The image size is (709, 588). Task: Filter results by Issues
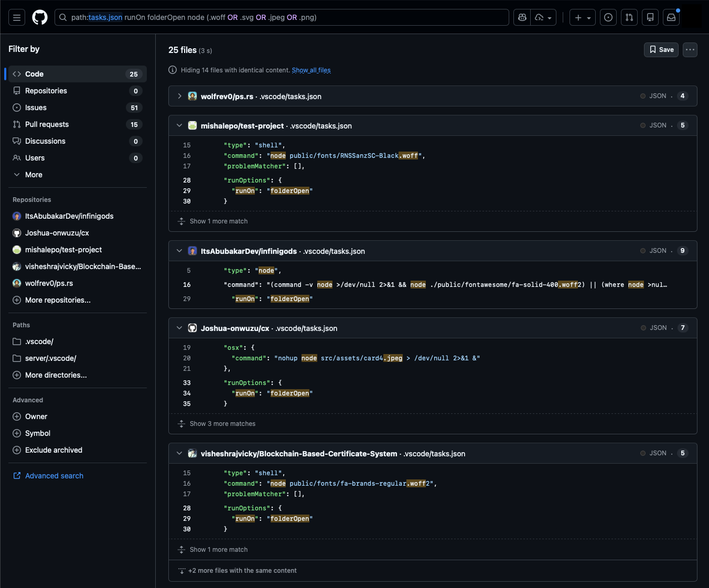click(78, 108)
